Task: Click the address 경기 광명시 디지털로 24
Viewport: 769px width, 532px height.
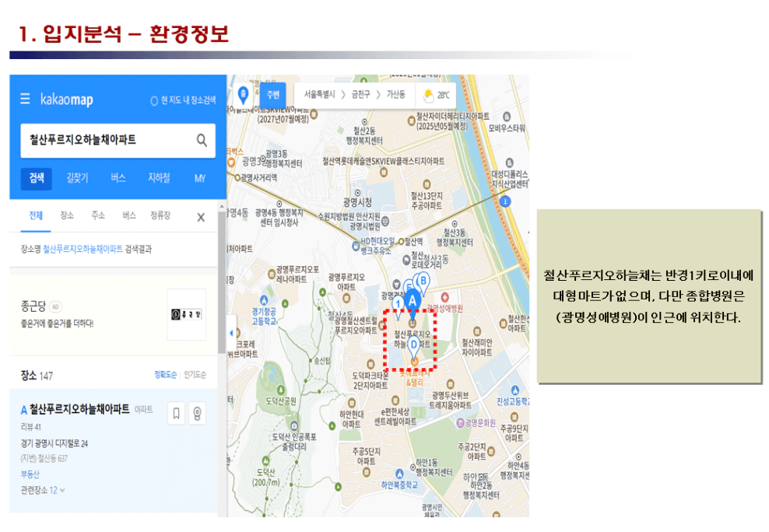Action: pyautogui.click(x=54, y=444)
